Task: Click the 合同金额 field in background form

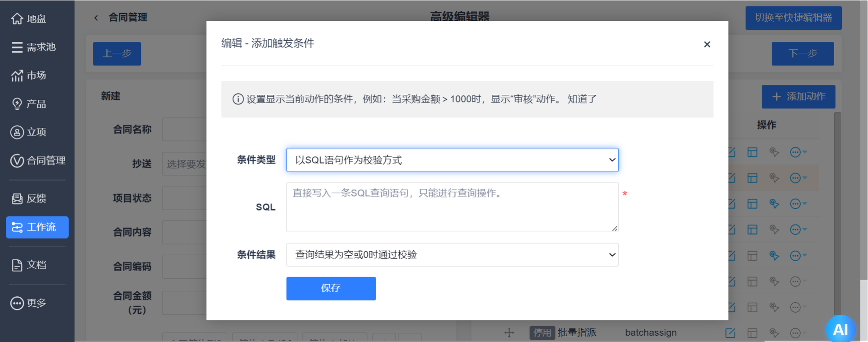Action: click(184, 303)
